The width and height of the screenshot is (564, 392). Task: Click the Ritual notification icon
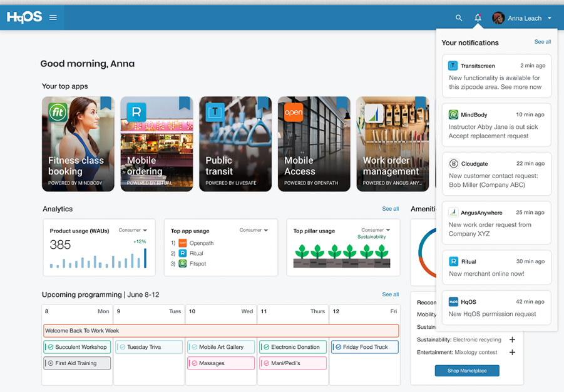point(454,261)
